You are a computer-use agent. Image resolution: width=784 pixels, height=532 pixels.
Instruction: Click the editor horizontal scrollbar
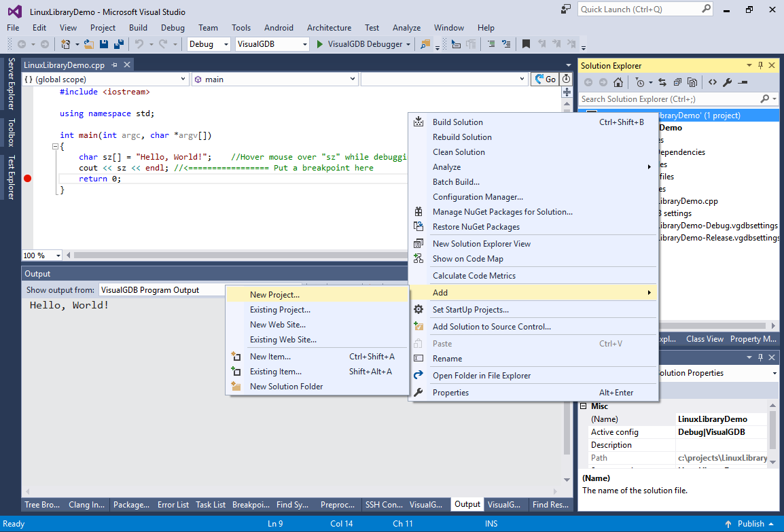[240, 255]
